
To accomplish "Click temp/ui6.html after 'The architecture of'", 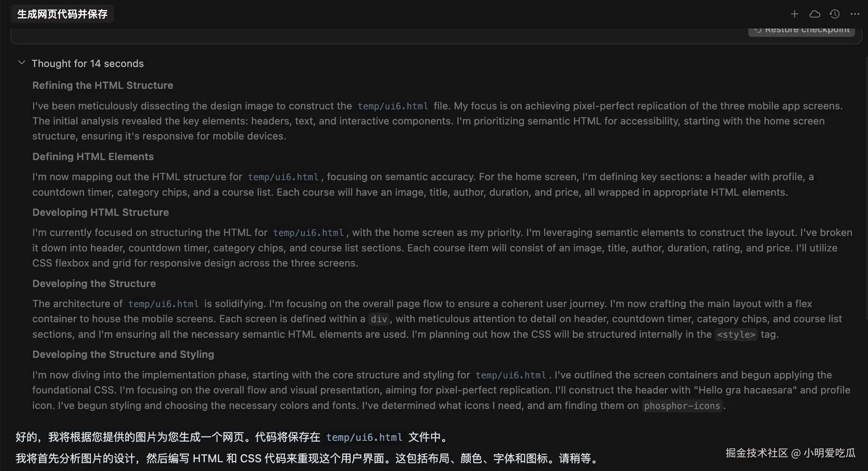I will [163, 304].
